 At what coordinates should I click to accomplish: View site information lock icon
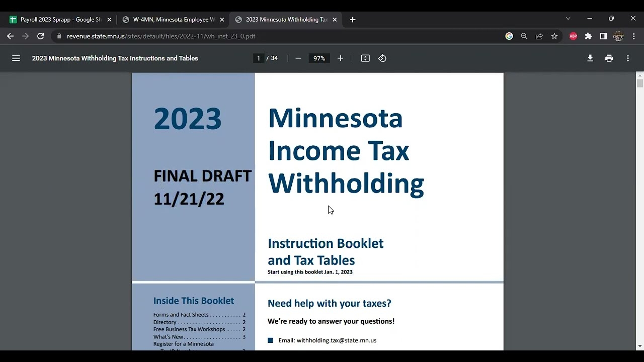coord(59,36)
